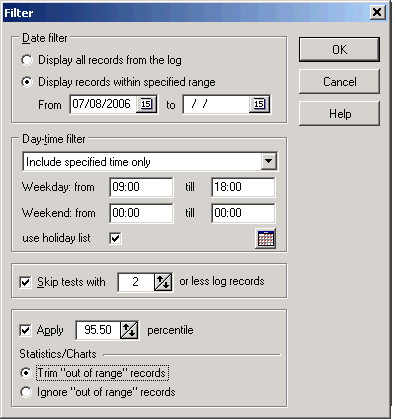
Task: Toggle the use holiday list checkbox
Action: (115, 238)
